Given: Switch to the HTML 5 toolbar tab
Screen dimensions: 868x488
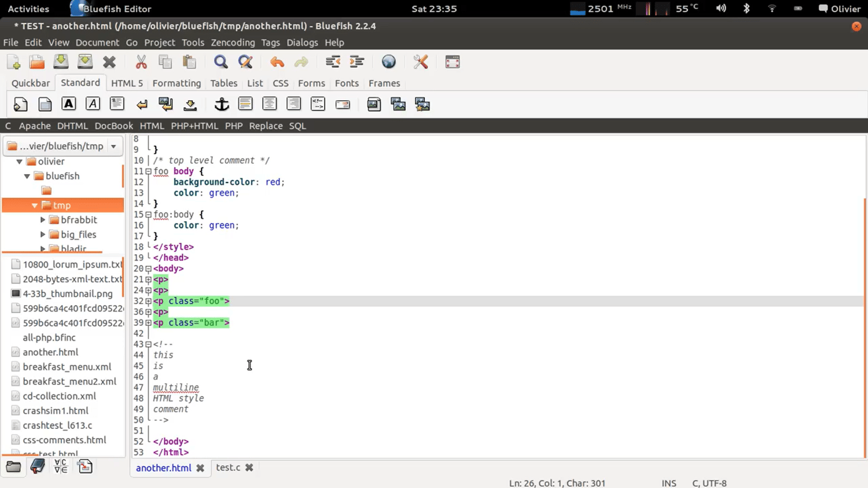Looking at the screenshot, I should click(x=127, y=83).
